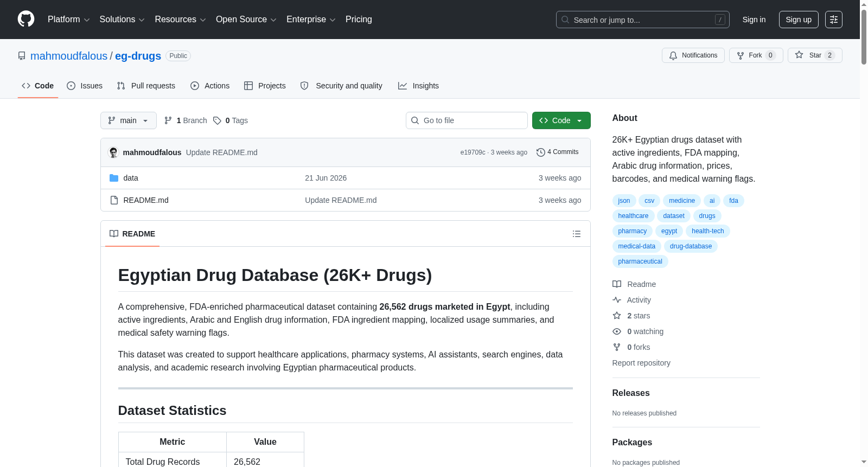Open the eg-drugs repository link
This screenshot has width=868, height=467.
click(138, 56)
